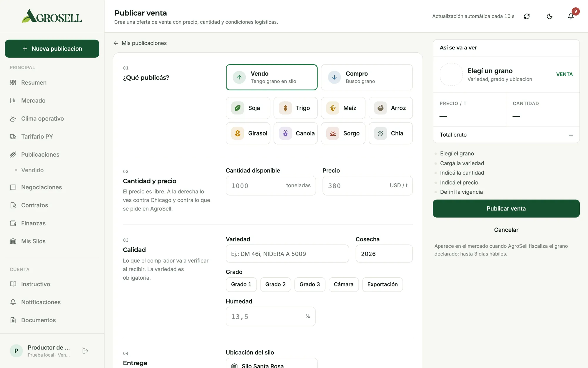Go back to Mis publicaciones
Screen dimensions: 588x368
coord(140,43)
